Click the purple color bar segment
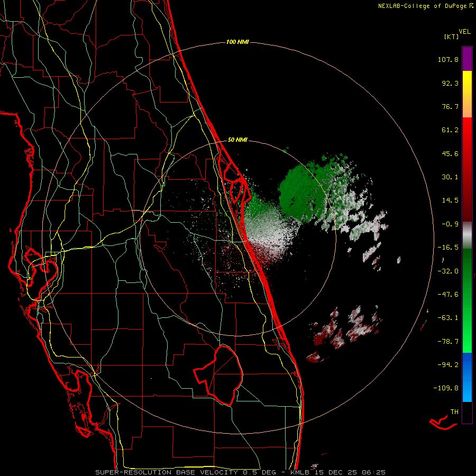476x476 pixels. (x=467, y=59)
